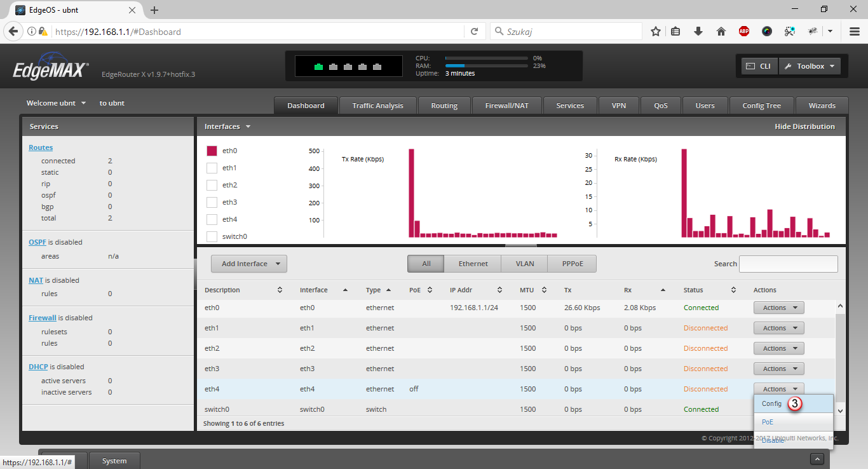Click Hide Distribution link

pos(804,126)
